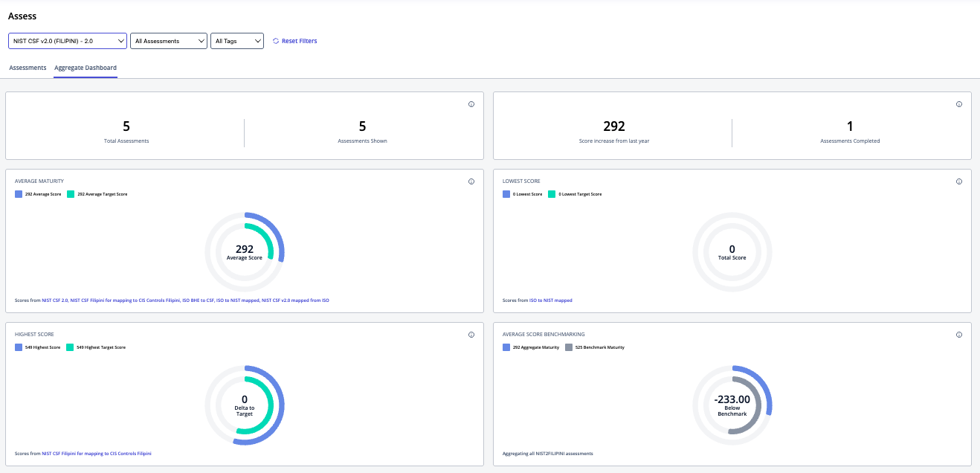Viewport: 980px width, 473px height.
Task: Click the blue 292 Average Score legend swatch
Action: click(x=19, y=194)
